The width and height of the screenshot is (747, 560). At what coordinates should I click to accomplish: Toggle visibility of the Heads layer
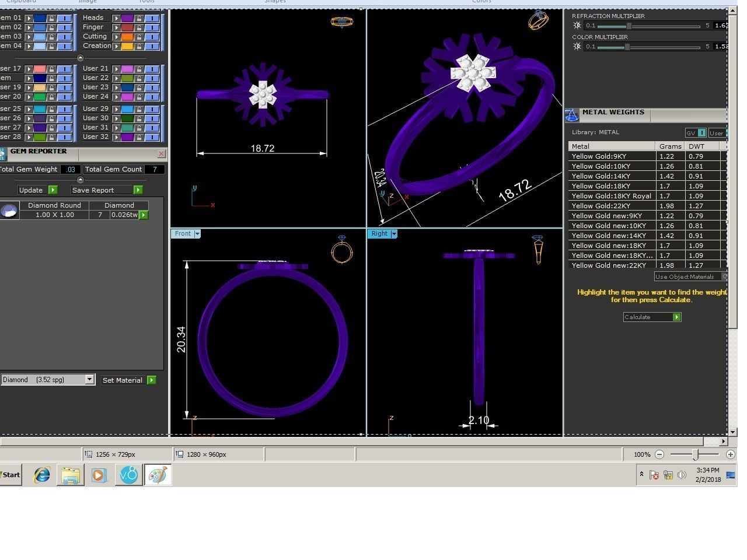[152, 18]
